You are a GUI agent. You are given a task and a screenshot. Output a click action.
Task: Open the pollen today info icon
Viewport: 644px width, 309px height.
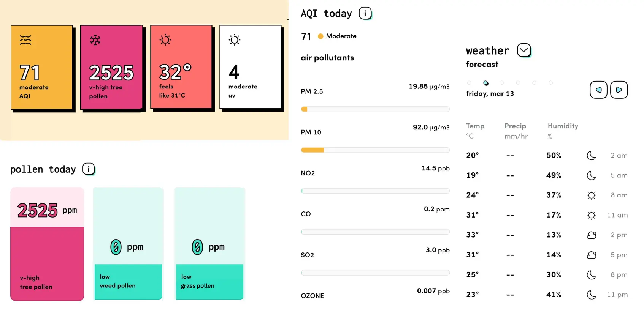pyautogui.click(x=89, y=169)
